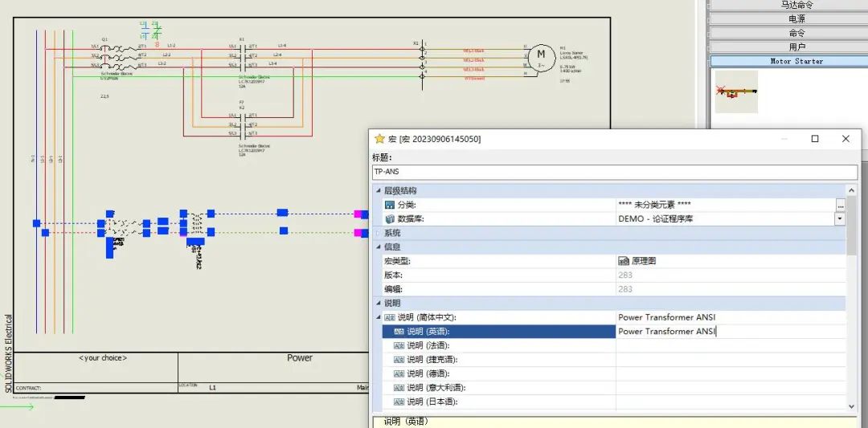Click the 说明 (法语) language row icon
Viewport: 868px width, 428px height.
pyautogui.click(x=399, y=345)
